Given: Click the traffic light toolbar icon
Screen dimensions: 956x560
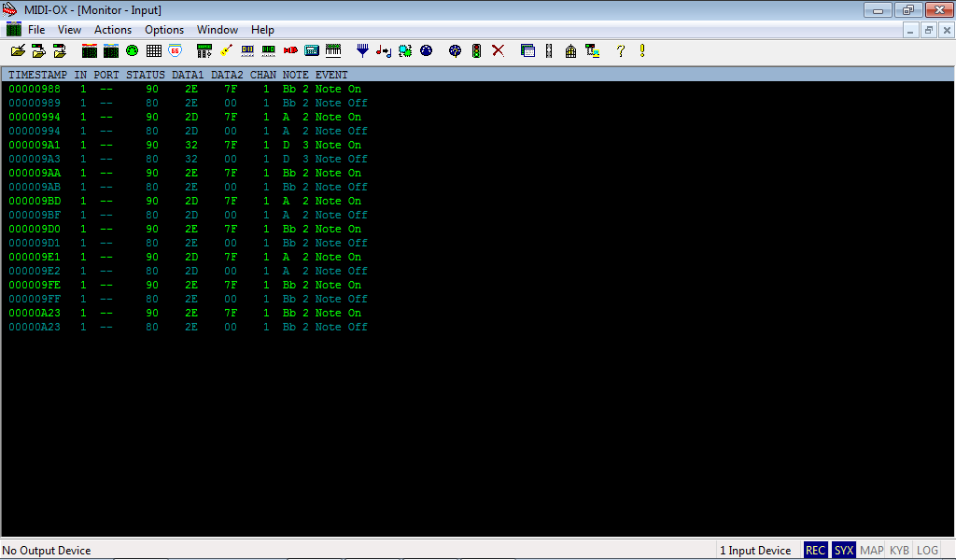Looking at the screenshot, I should pyautogui.click(x=477, y=51).
